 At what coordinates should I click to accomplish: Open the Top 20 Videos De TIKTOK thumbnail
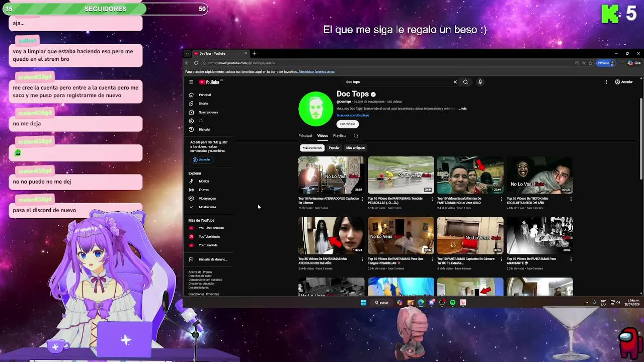[540, 175]
